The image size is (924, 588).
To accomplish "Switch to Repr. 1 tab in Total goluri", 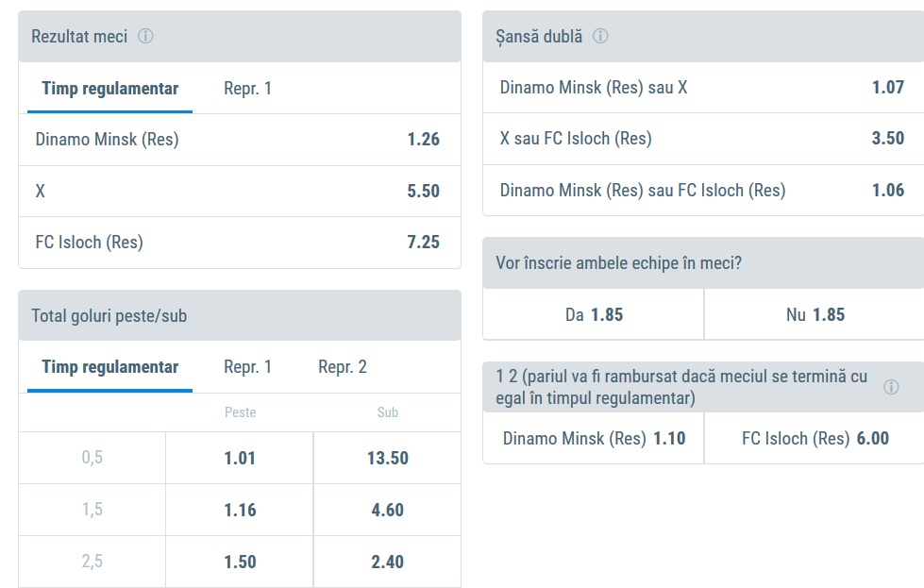I will pyautogui.click(x=247, y=367).
